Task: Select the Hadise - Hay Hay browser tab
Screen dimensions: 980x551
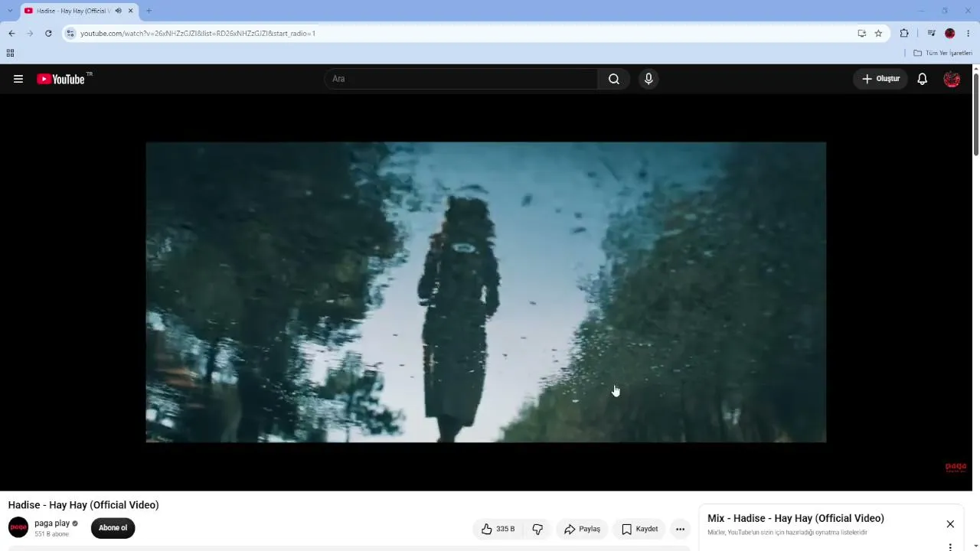Action: pos(80,11)
